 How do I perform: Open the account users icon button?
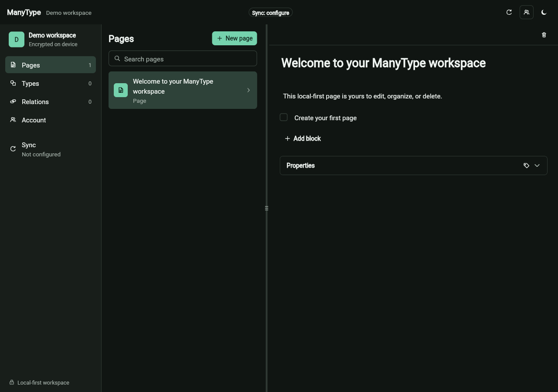point(527,12)
